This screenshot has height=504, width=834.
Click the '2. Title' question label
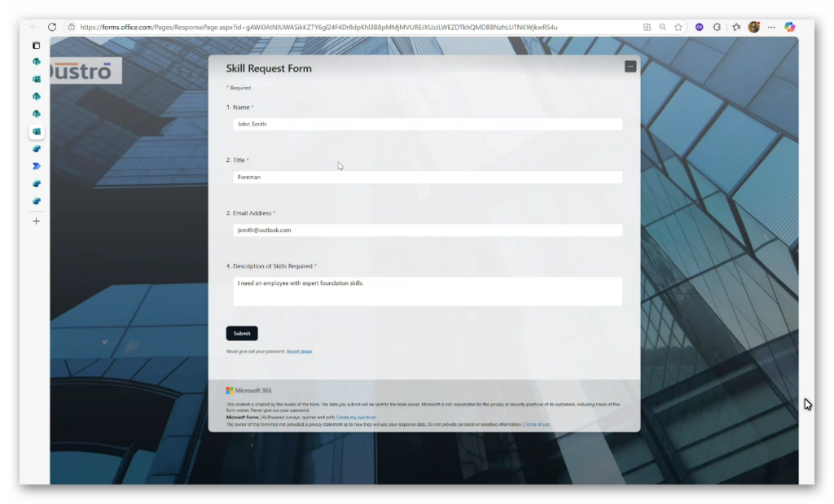pos(237,160)
